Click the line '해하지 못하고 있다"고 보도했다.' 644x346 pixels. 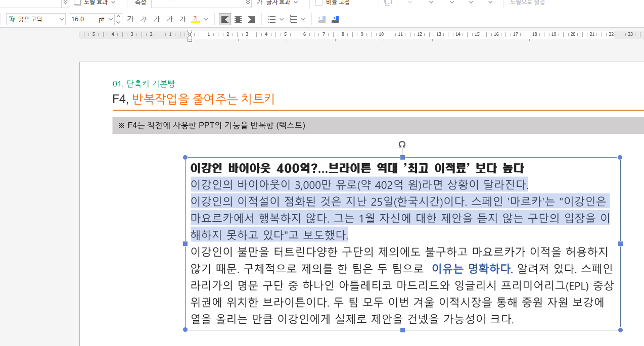pyautogui.click(x=269, y=235)
